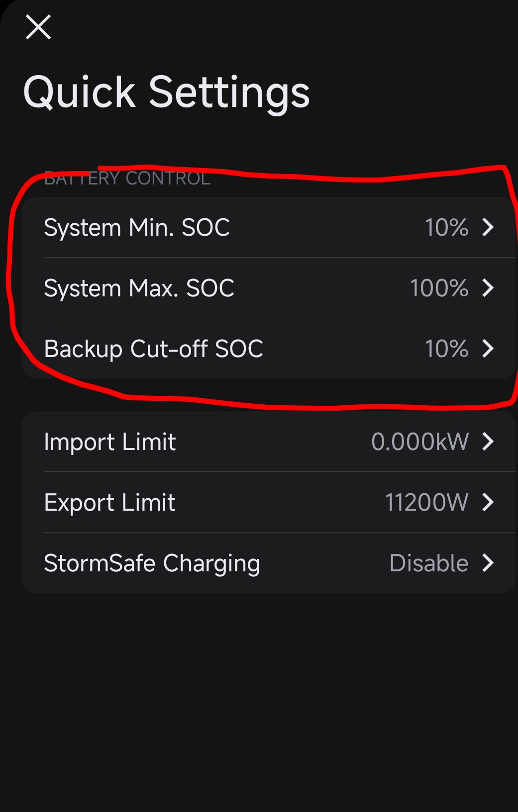The image size is (518, 812).
Task: Tap the Import Limit chevron arrow
Action: point(488,442)
